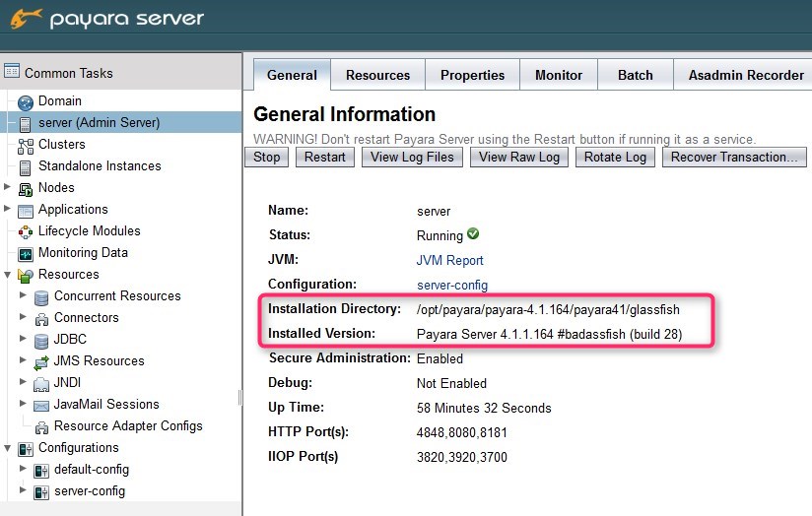This screenshot has height=516, width=812.
Task: Click the JMS Resources icon
Action: (x=41, y=362)
